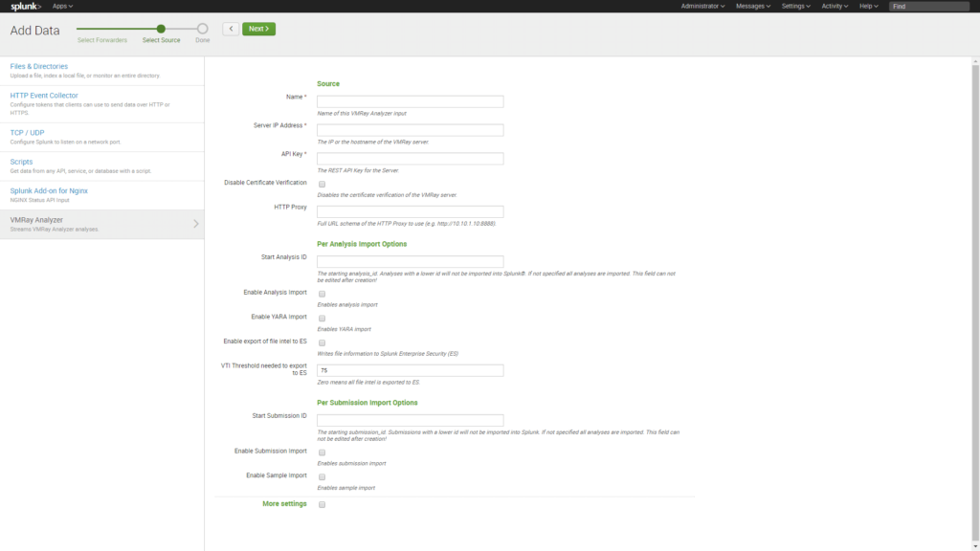Open the Administrator menu
Screen dimensions: 980x551
point(702,7)
